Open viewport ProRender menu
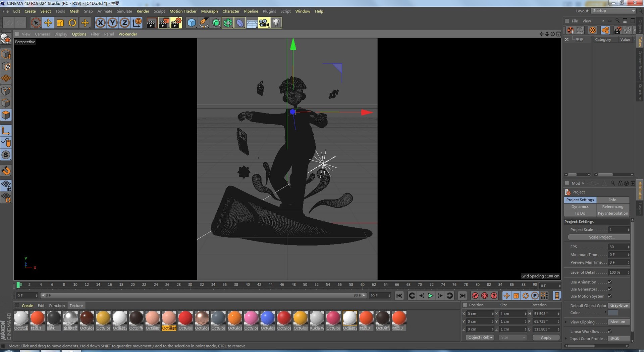 127,34
